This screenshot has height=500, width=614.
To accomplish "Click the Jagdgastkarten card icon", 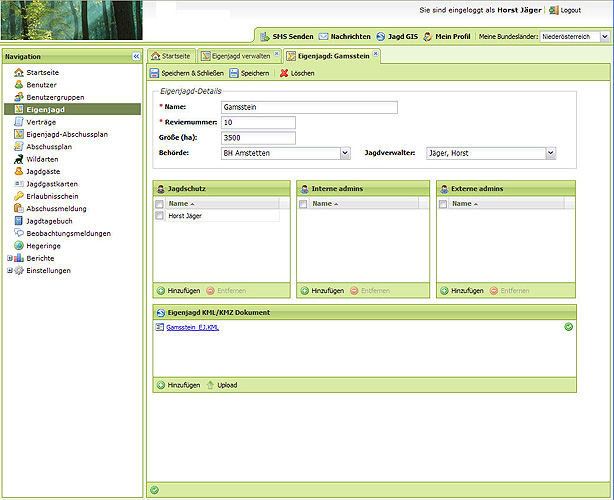I will pyautogui.click(x=19, y=184).
